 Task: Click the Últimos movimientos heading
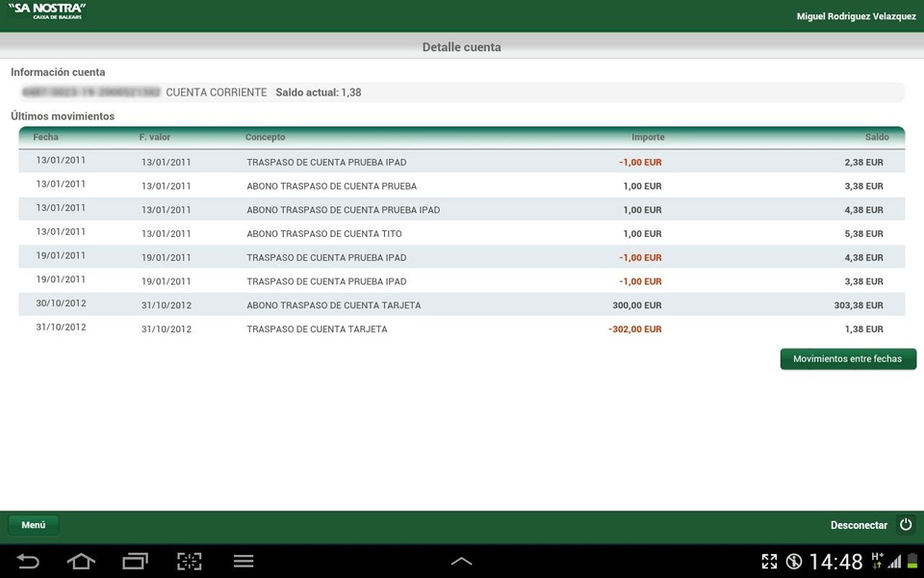[x=63, y=117]
